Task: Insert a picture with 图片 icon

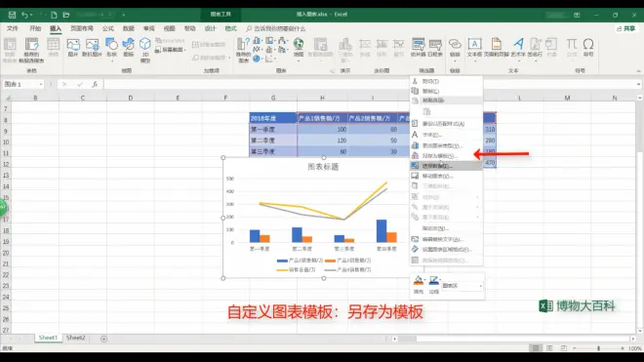Action: 73,47
